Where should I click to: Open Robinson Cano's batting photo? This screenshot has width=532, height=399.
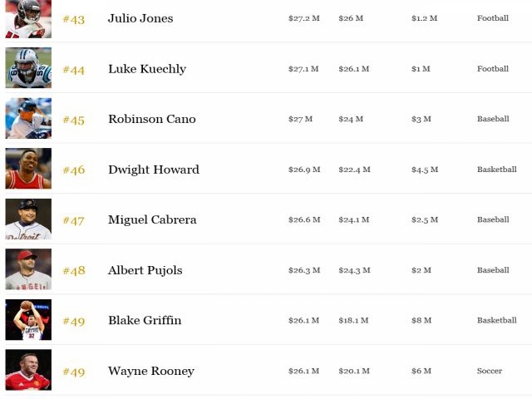[x=28, y=118]
